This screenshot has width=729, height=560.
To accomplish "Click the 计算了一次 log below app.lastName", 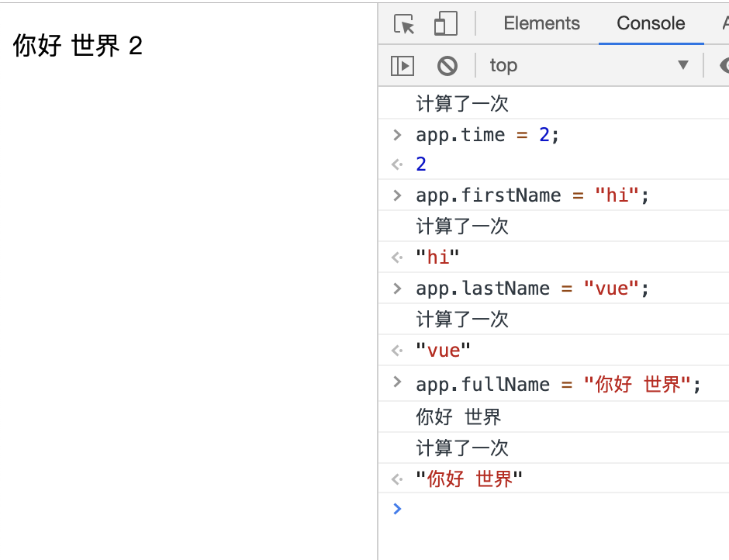I will tap(462, 319).
